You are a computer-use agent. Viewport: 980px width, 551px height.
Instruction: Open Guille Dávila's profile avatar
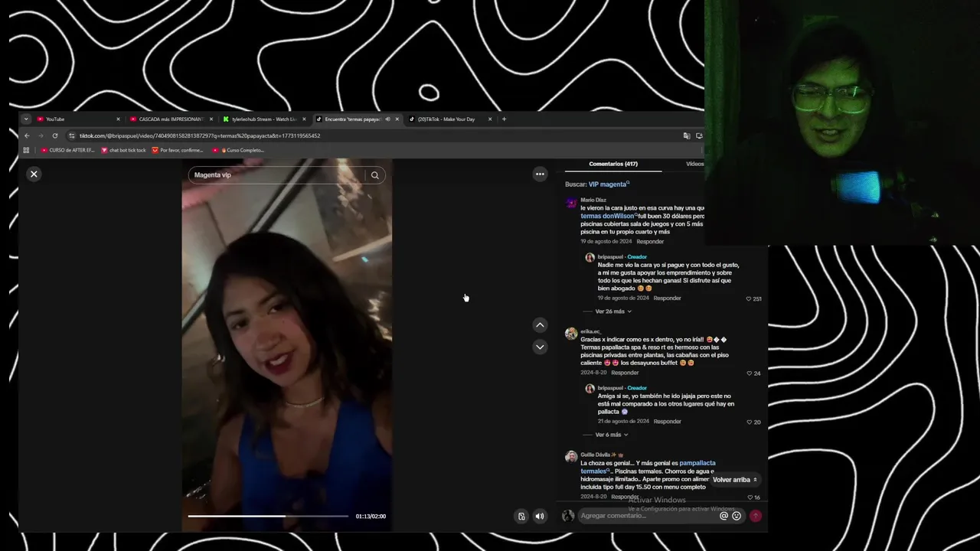571,457
